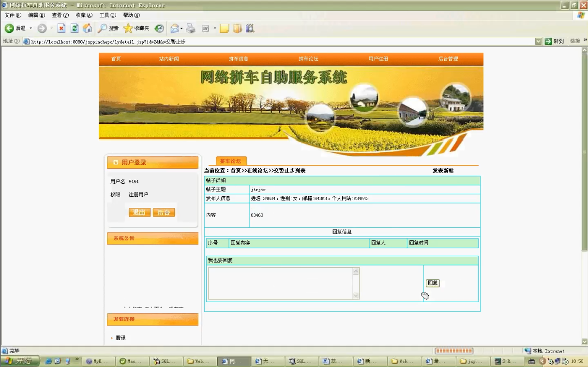Click the page icon beside the URL
588x367 pixels.
point(27,42)
